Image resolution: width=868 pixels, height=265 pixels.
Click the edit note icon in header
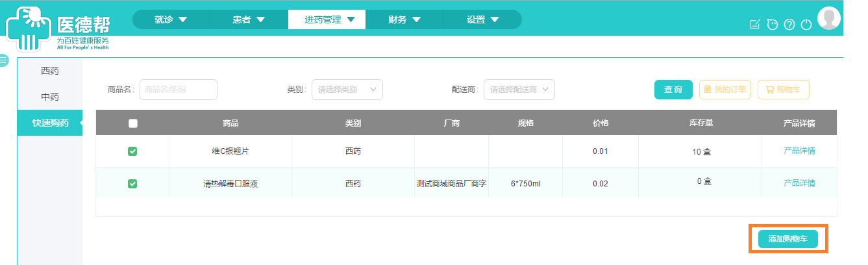(754, 25)
